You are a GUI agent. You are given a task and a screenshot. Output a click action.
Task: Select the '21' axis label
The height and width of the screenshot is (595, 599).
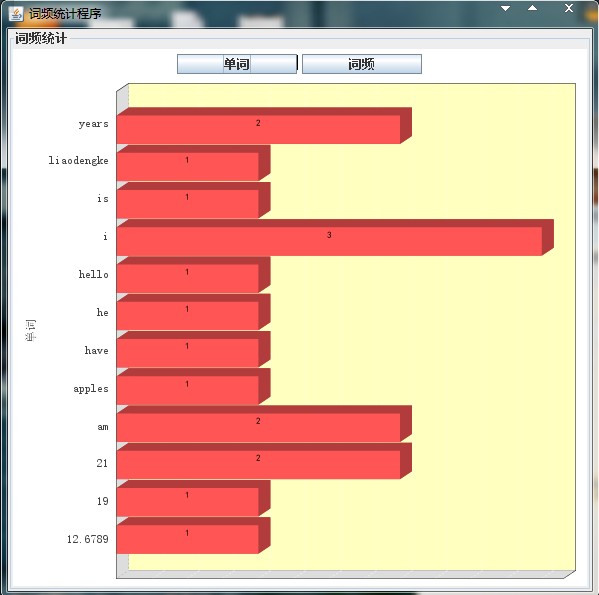pyautogui.click(x=102, y=463)
